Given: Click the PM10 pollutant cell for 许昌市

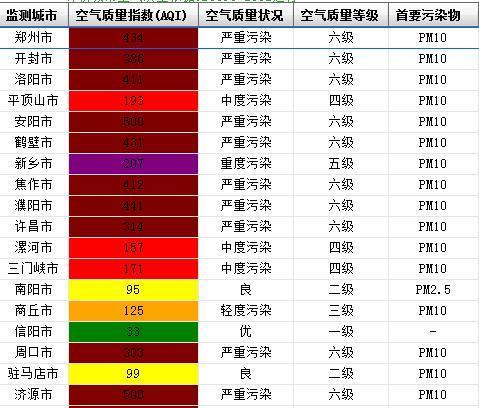Looking at the screenshot, I should tap(433, 227).
